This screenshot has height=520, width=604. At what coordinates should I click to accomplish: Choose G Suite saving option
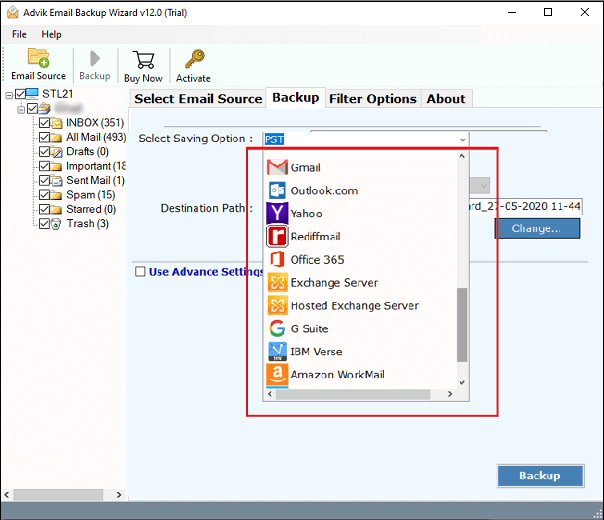[298, 329]
